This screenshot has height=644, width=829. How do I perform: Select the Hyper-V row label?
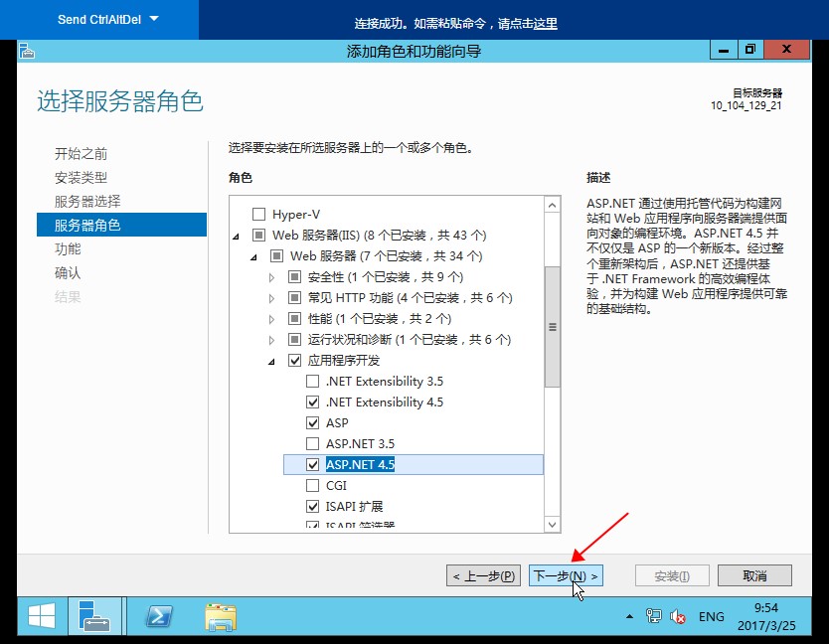296,214
